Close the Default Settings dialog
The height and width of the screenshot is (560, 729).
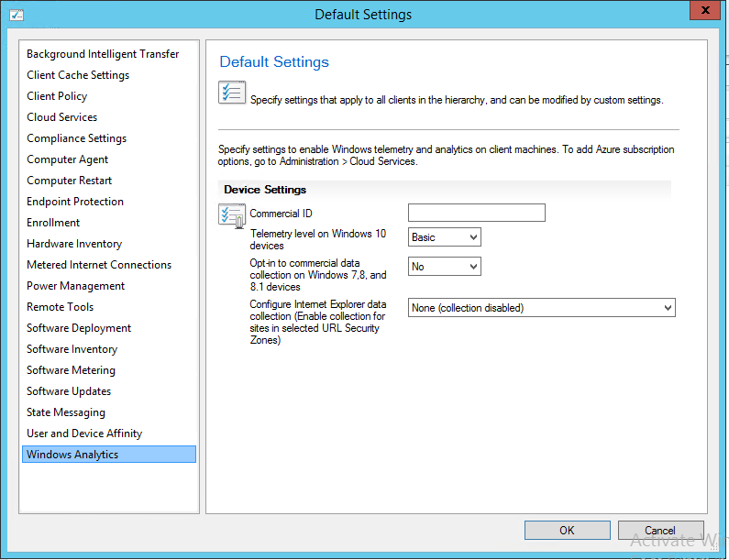point(704,12)
